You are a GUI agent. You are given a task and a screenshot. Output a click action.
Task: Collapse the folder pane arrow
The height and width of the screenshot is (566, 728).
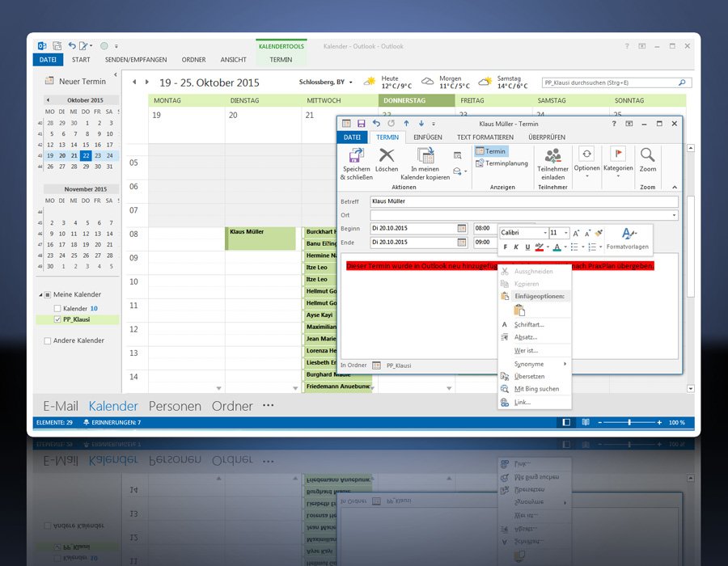(115, 74)
